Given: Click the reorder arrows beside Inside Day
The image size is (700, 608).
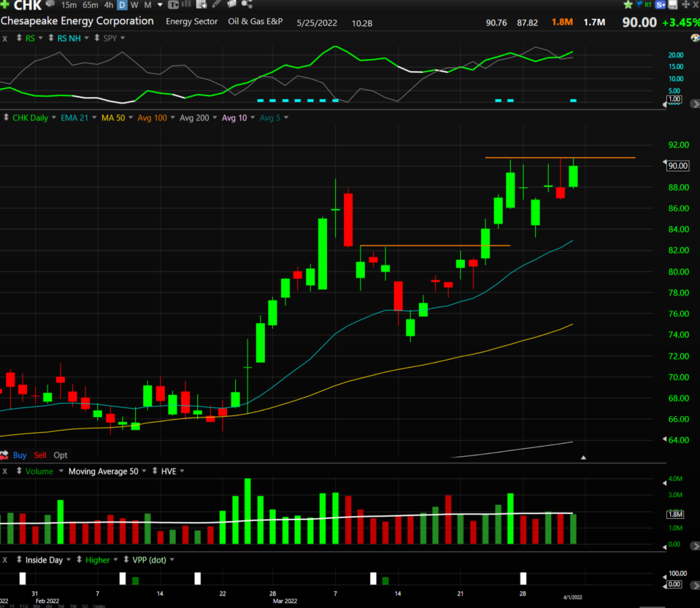Looking at the screenshot, I should tap(19, 559).
